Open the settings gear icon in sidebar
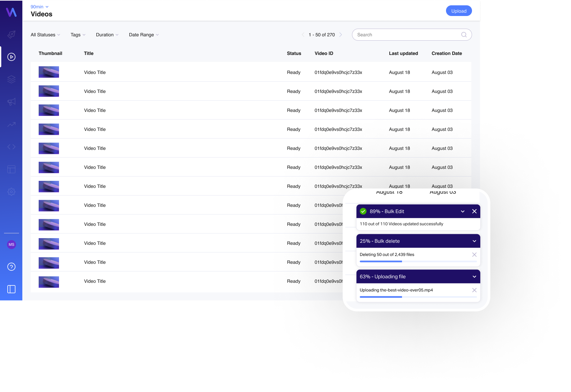The image size is (571, 392). point(11,192)
